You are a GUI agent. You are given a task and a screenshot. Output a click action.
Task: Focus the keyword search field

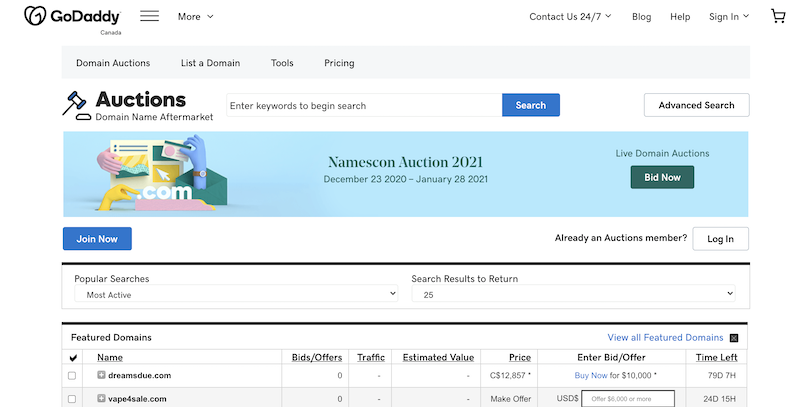coord(364,105)
